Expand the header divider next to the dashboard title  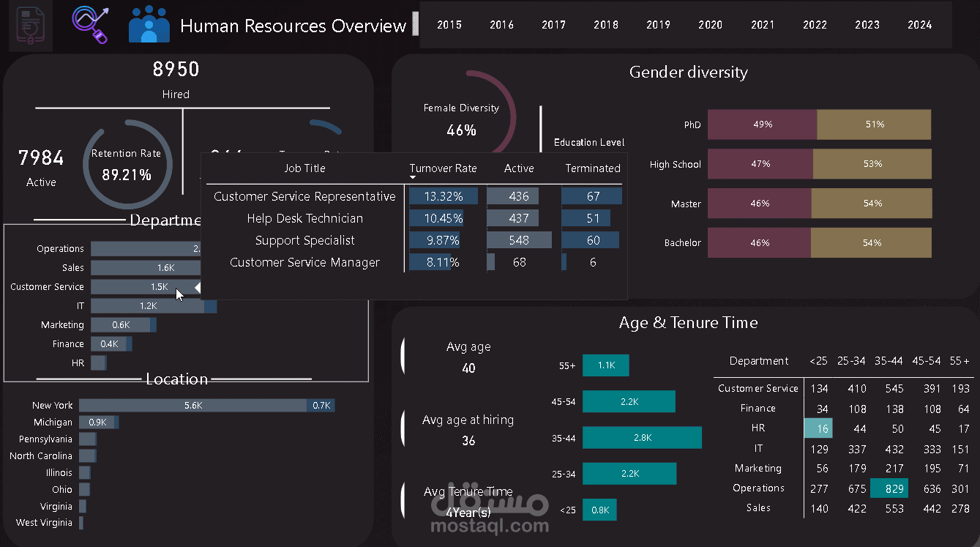pos(417,24)
